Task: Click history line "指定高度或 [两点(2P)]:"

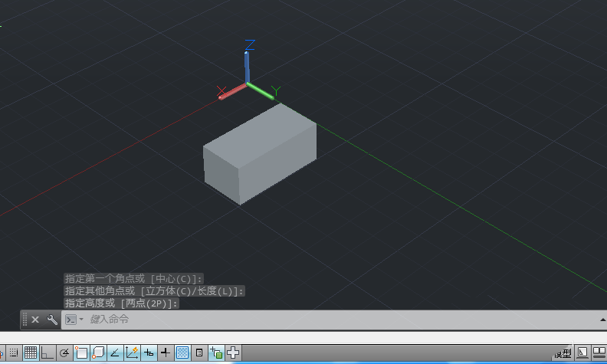Action: click(x=121, y=303)
